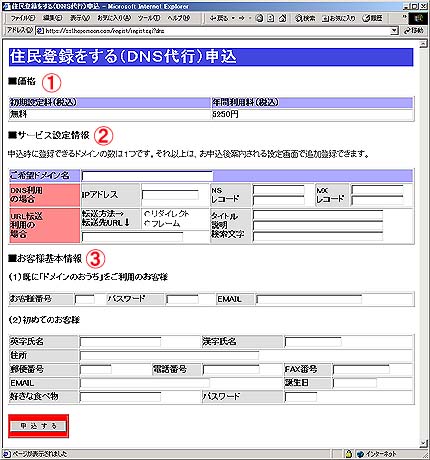Open the ファイル menu

click(x=23, y=18)
